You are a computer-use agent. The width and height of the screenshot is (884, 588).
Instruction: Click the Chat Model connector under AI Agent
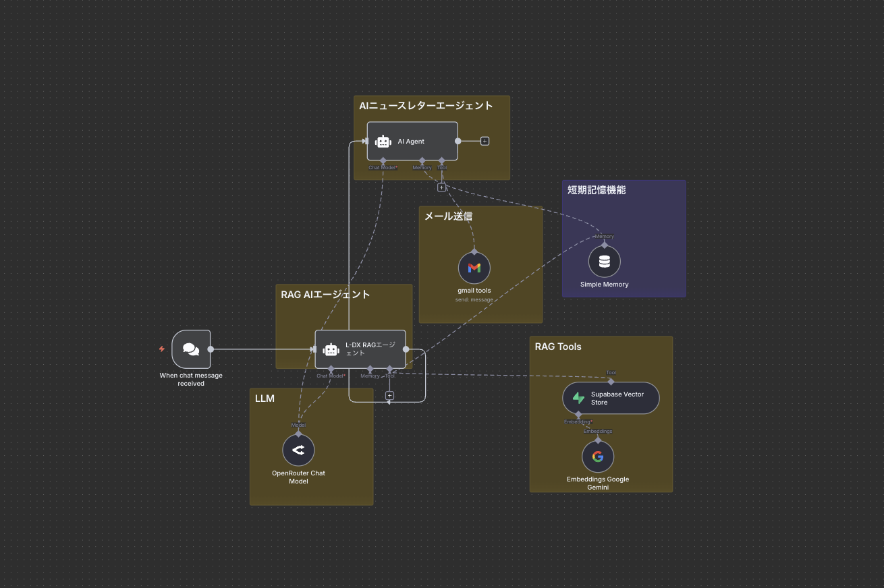(x=382, y=160)
